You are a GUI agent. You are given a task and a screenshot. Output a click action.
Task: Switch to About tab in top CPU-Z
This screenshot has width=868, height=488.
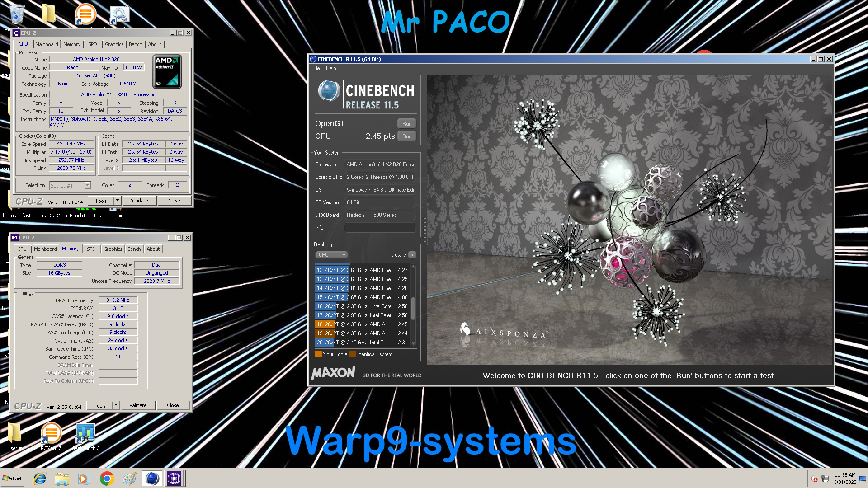pyautogui.click(x=155, y=44)
